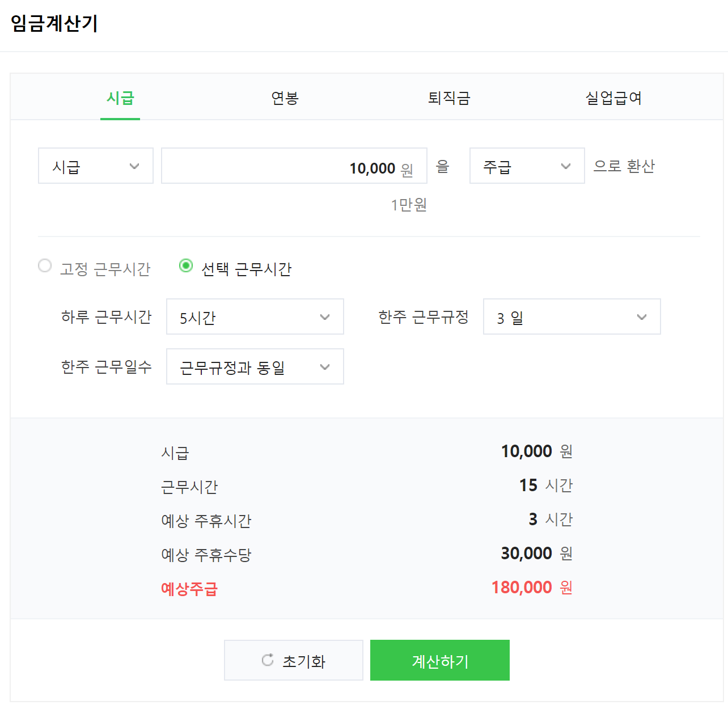The width and height of the screenshot is (728, 705).
Task: Open the 한주 근무규정 dropdown showing 3 일
Action: (x=572, y=316)
